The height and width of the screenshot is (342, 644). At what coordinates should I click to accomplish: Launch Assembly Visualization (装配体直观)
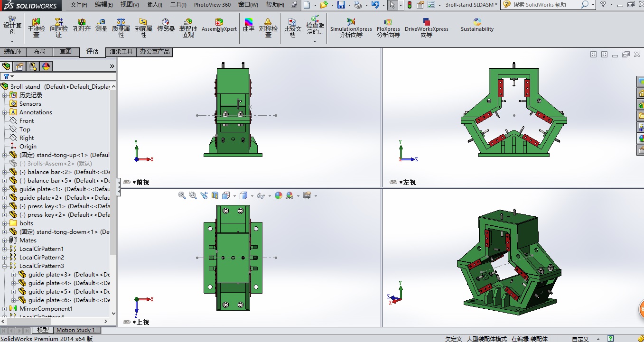pyautogui.click(x=188, y=28)
